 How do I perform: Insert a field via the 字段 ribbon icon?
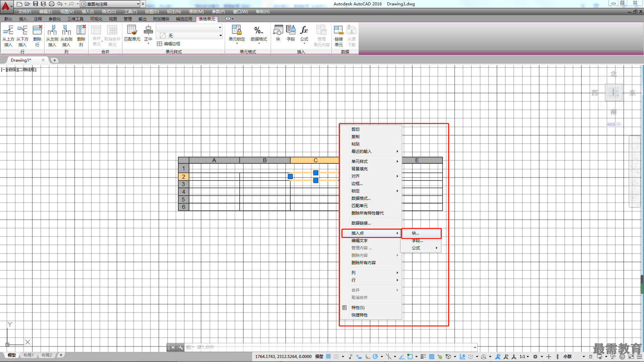click(291, 33)
